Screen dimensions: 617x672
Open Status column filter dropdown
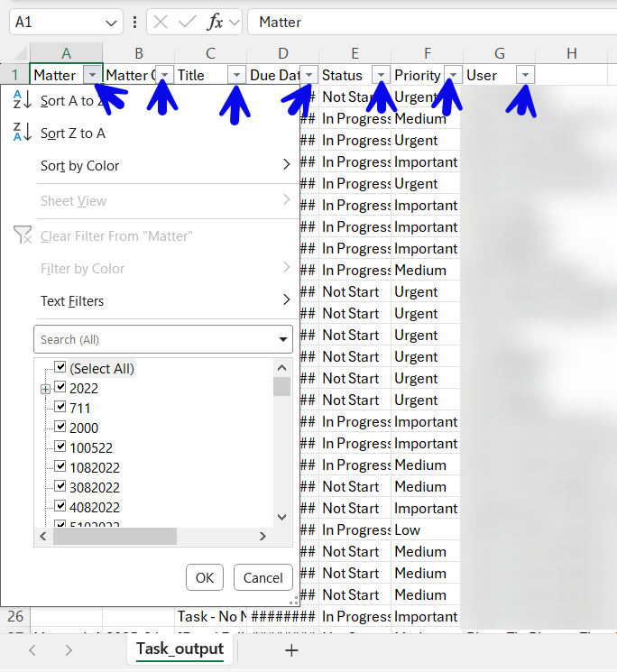click(381, 75)
